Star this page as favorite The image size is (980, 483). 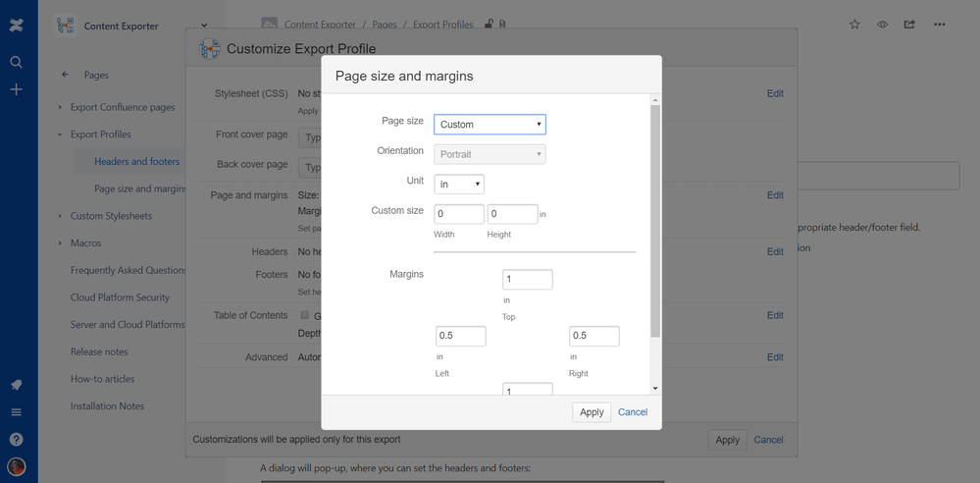point(854,25)
